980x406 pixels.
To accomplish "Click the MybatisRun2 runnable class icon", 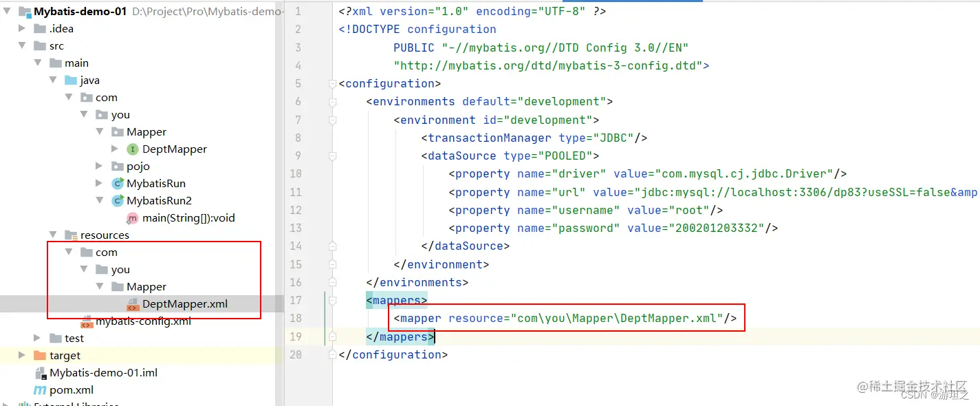I will click(117, 200).
